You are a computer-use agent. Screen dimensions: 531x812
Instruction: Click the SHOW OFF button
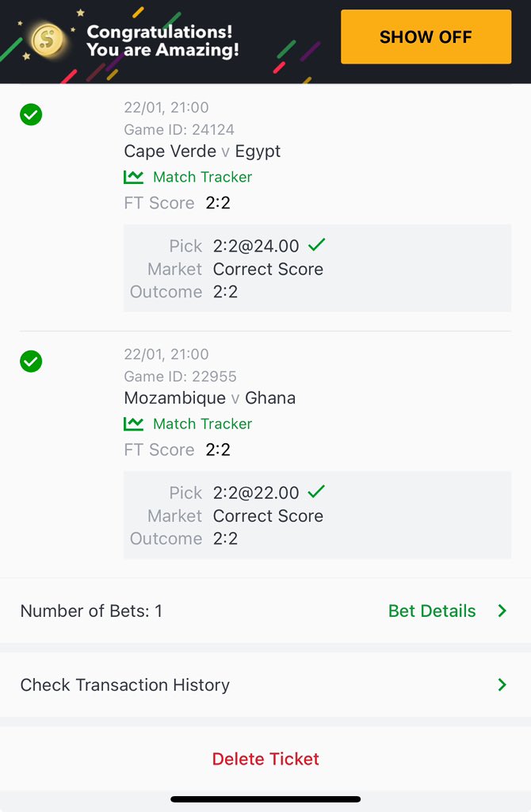pyautogui.click(x=426, y=36)
